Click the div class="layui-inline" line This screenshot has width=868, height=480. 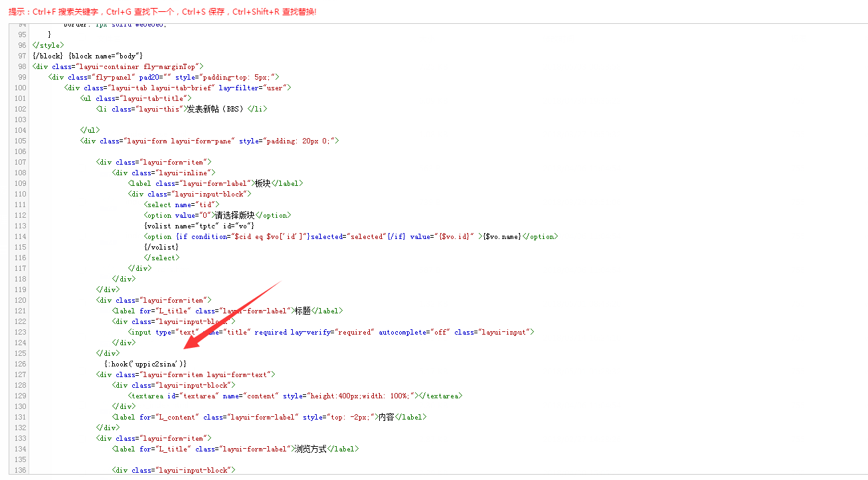click(163, 173)
